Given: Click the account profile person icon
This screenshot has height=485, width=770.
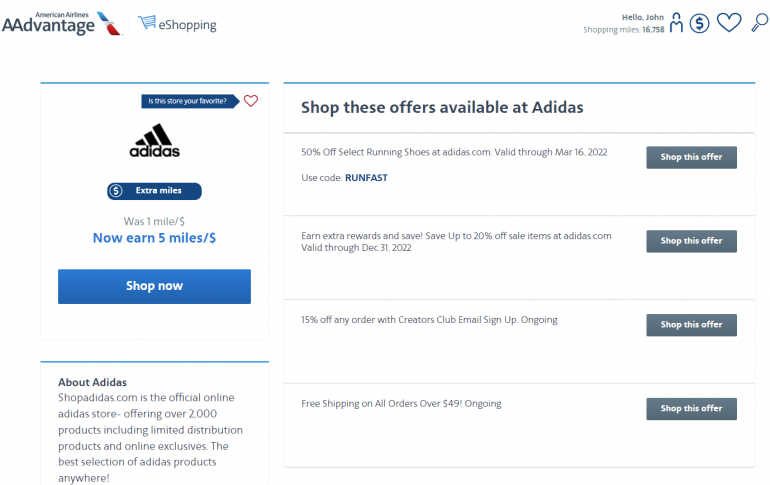Looking at the screenshot, I should pyautogui.click(x=677, y=22).
